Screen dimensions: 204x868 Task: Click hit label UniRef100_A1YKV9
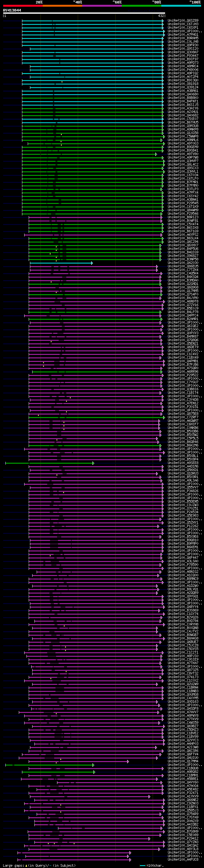tap(183, 796)
